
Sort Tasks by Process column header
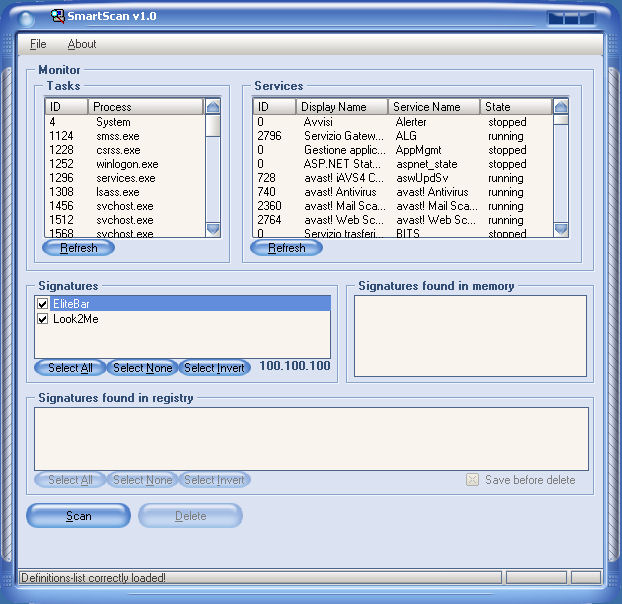click(x=145, y=107)
